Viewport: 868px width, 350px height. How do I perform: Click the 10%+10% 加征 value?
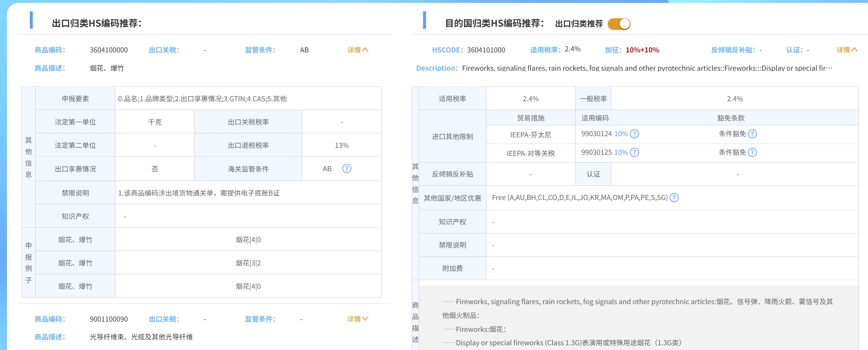pyautogui.click(x=642, y=50)
